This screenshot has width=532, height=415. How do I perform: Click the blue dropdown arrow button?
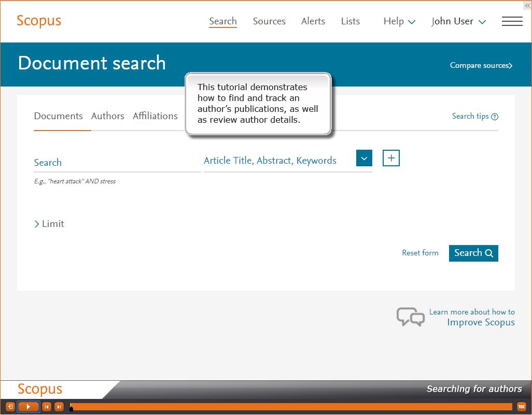click(x=364, y=159)
